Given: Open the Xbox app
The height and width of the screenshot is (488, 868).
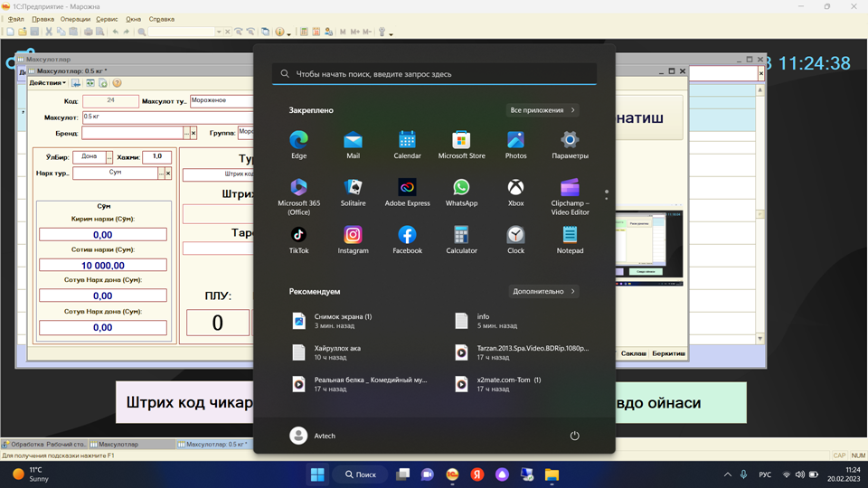Looking at the screenshot, I should (515, 192).
